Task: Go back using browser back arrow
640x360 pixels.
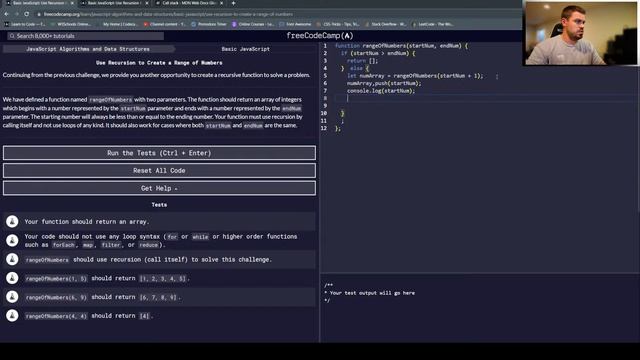Action: pyautogui.click(x=7, y=14)
